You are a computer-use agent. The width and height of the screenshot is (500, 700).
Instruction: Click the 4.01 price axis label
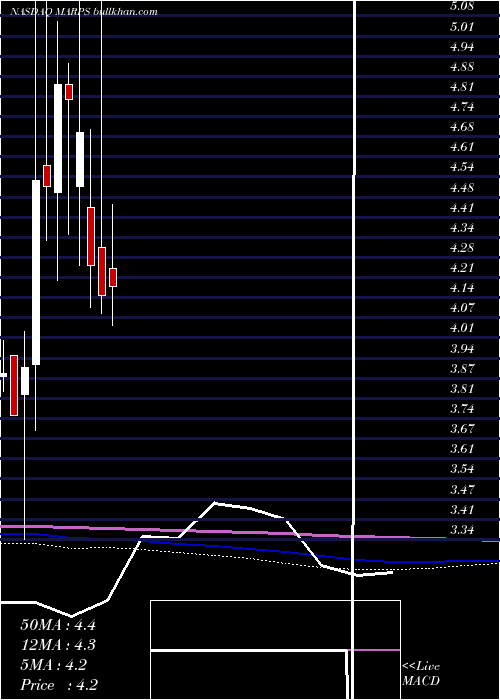(x=462, y=328)
